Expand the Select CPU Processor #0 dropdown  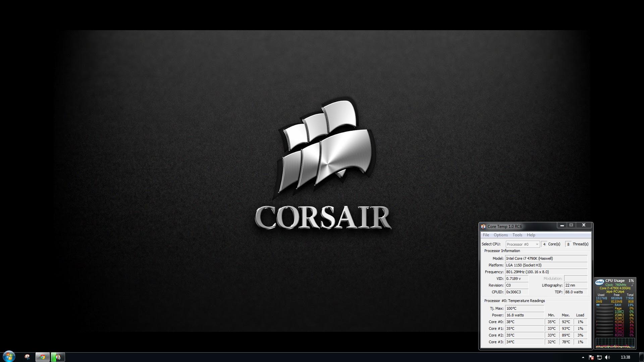point(523,244)
